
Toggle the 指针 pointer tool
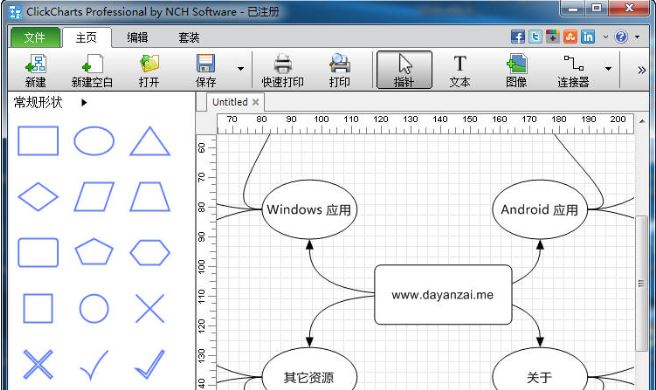(404, 70)
